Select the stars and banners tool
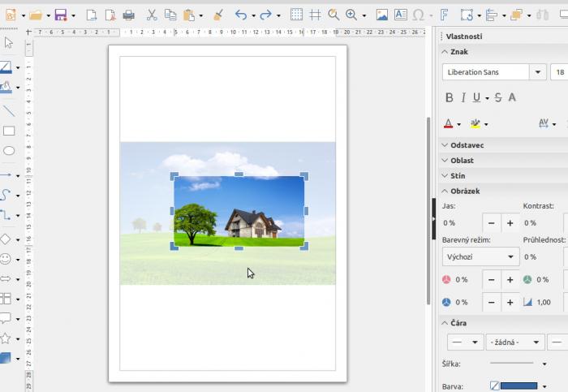 click(x=5, y=338)
